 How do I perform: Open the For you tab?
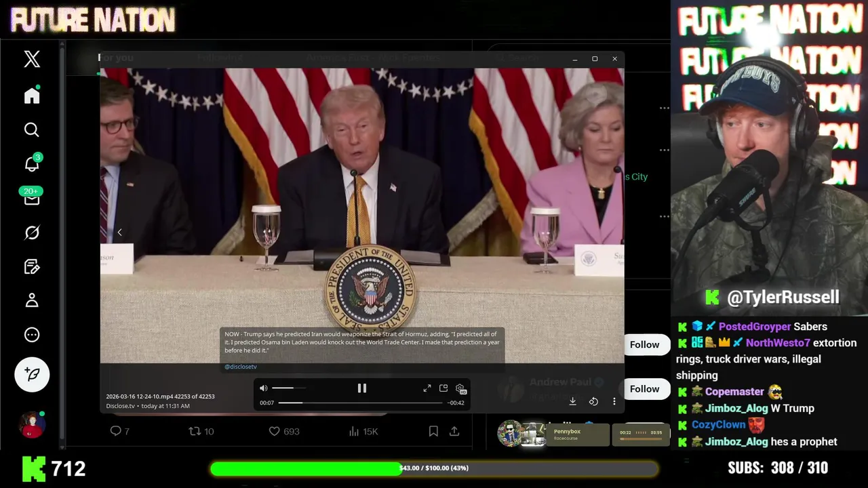tap(116, 58)
